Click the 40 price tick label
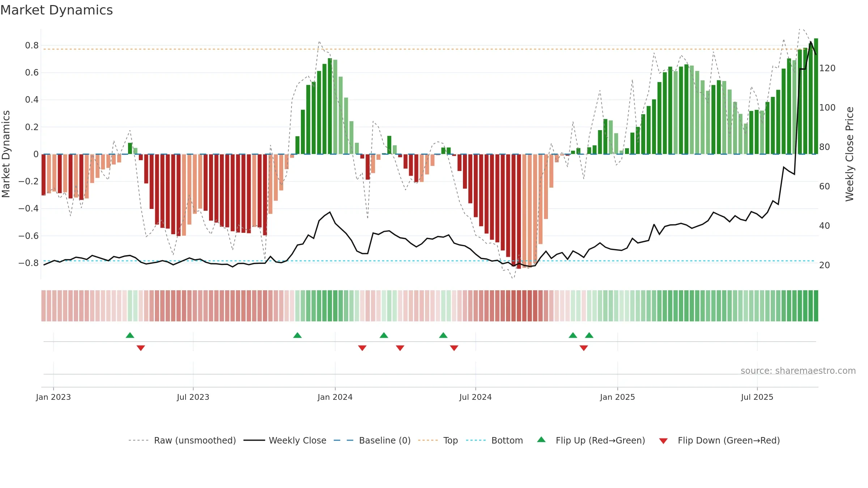This screenshot has height=488, width=868. click(825, 226)
